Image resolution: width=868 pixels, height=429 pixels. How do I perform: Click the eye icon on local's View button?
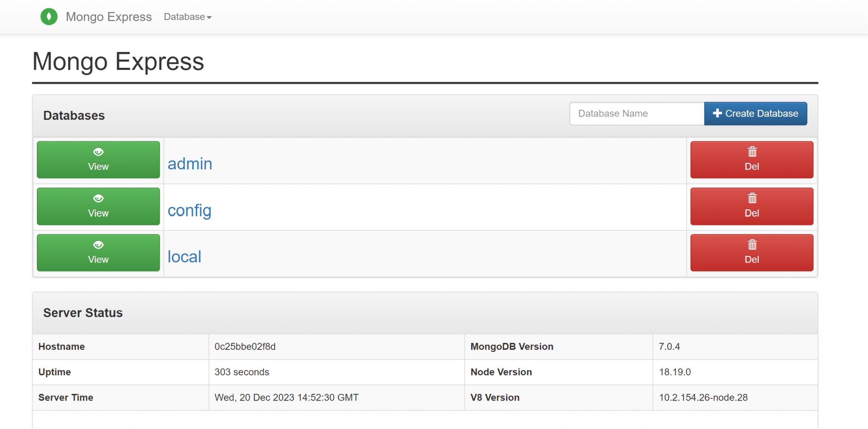tap(98, 245)
